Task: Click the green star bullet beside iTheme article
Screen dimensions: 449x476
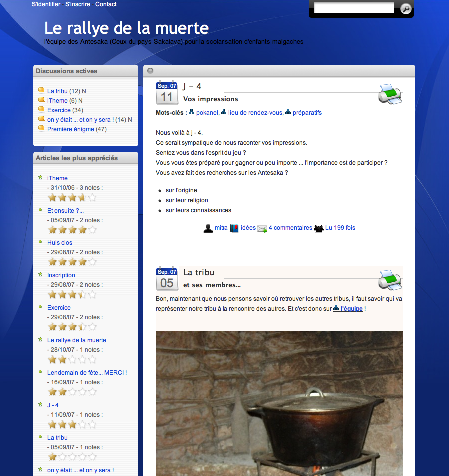Action: coord(40,177)
